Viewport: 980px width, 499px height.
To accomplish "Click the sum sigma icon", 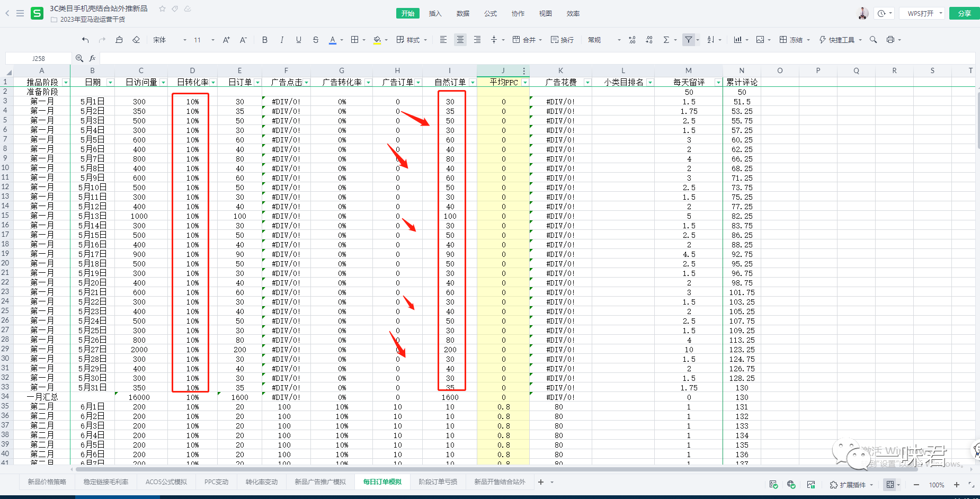I will pyautogui.click(x=666, y=40).
